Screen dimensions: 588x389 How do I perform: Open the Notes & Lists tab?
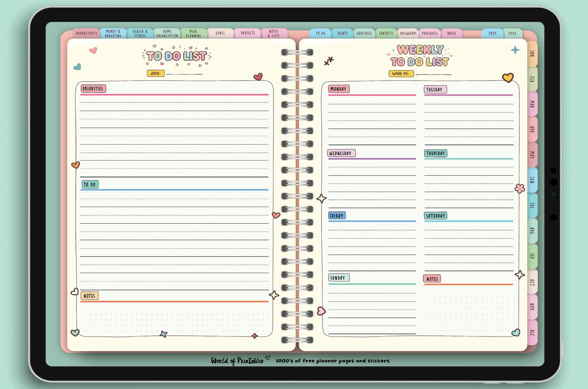pos(274,33)
